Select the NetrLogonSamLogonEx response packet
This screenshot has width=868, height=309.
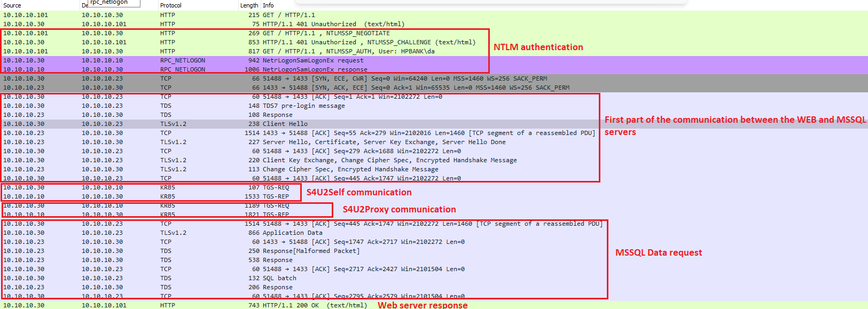coord(315,69)
